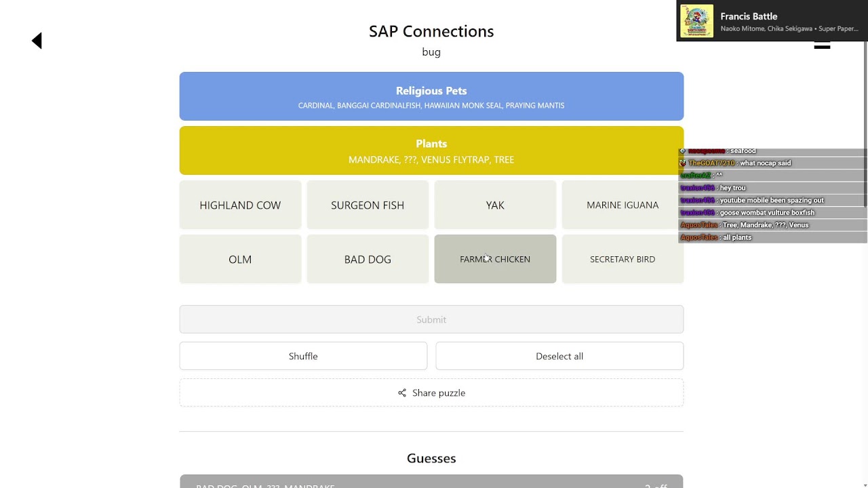Screen dimensions: 868x488
Task: Click the Share puzzle button
Action: tap(431, 393)
